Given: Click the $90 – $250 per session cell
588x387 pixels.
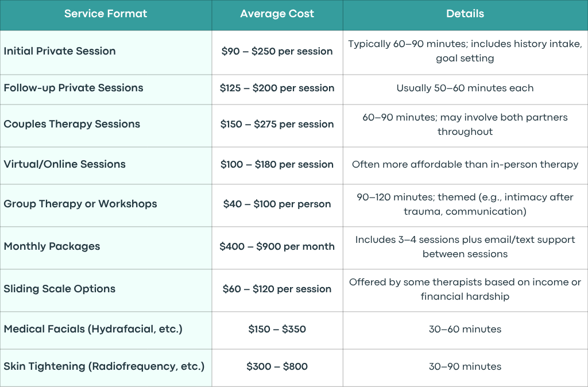Looking at the screenshot, I should tap(277, 51).
